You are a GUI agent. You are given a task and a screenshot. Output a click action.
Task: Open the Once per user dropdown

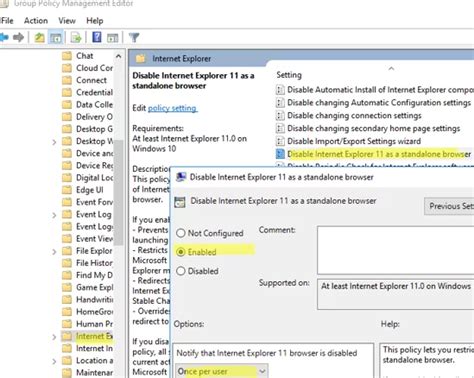221,371
